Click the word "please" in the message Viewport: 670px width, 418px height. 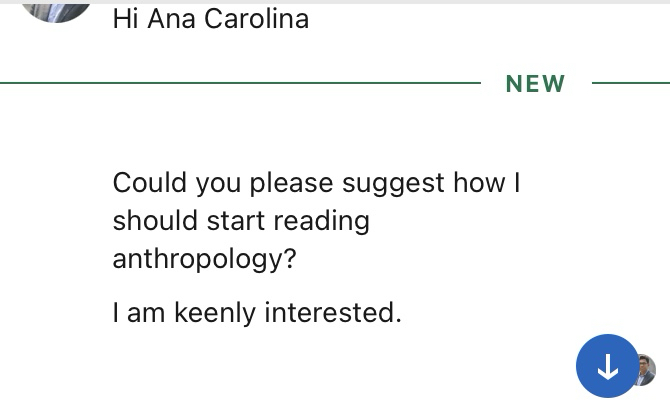[x=292, y=183]
